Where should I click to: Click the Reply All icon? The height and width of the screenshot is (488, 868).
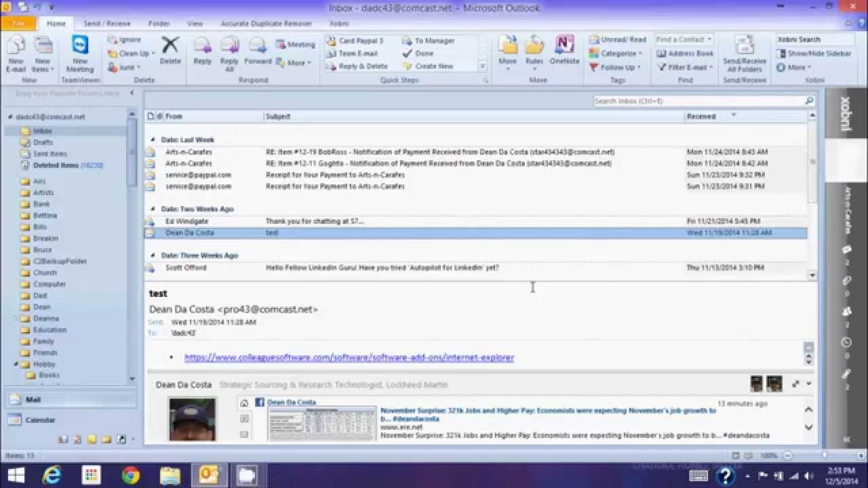pos(229,54)
